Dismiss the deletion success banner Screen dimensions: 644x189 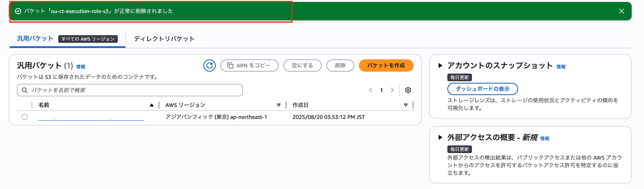pyautogui.click(x=622, y=11)
